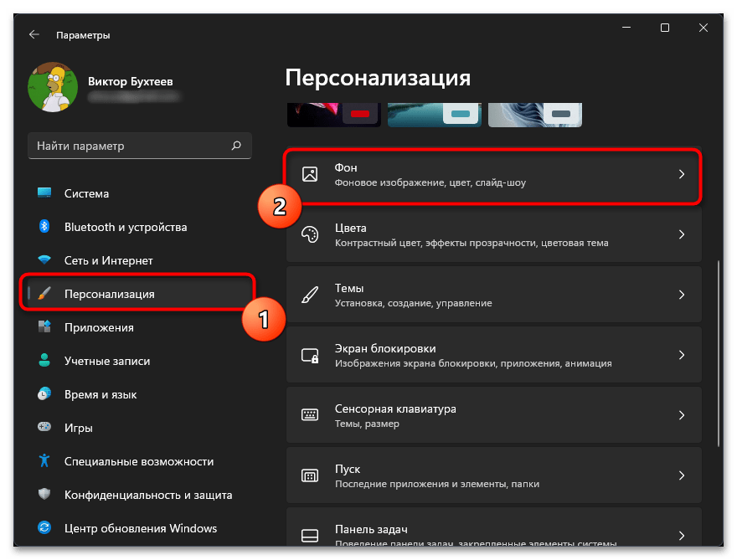Open Специальные возможности
Screen dimensions: 737x560
140,461
